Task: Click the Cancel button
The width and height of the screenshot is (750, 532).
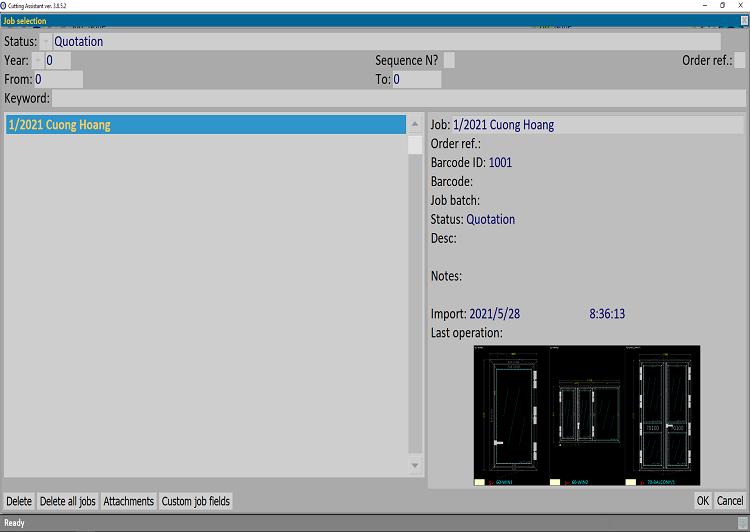Action: [x=730, y=501]
